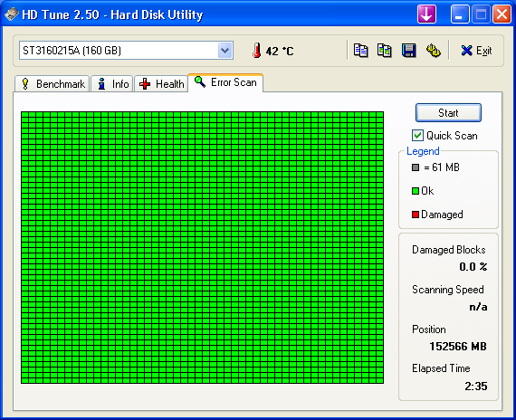Image resolution: width=516 pixels, height=420 pixels.
Task: Click the blue X Exit icon
Action: 466,51
